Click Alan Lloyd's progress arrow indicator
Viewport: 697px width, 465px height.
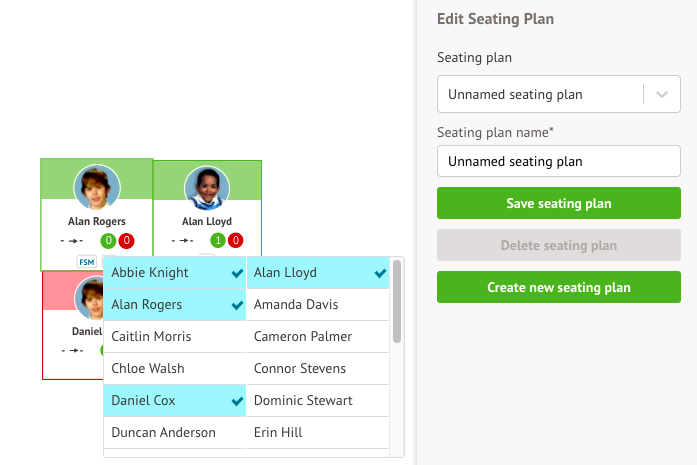(183, 240)
